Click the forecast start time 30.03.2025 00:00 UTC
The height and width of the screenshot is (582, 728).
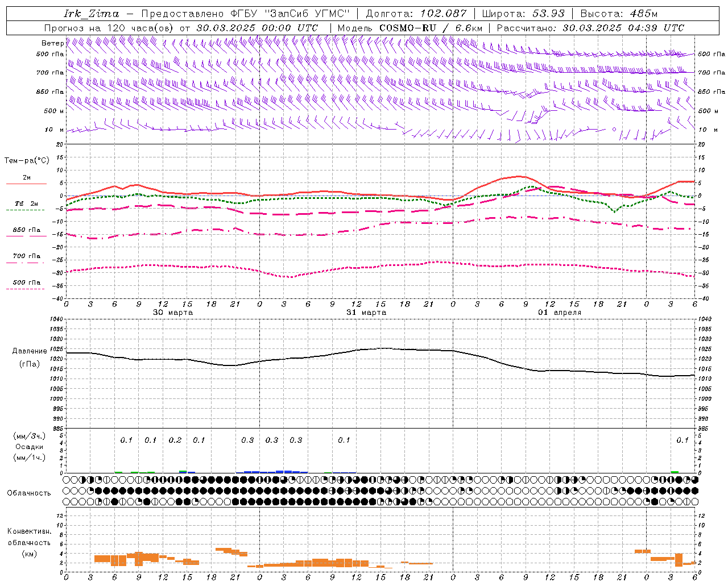(257, 28)
